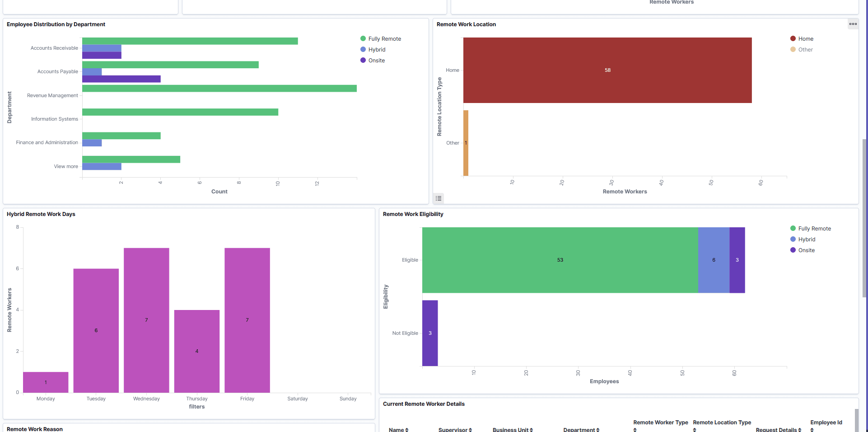868x432 pixels.
Task: Click the Eligible bar segment labeled 53
Action: [x=560, y=260]
